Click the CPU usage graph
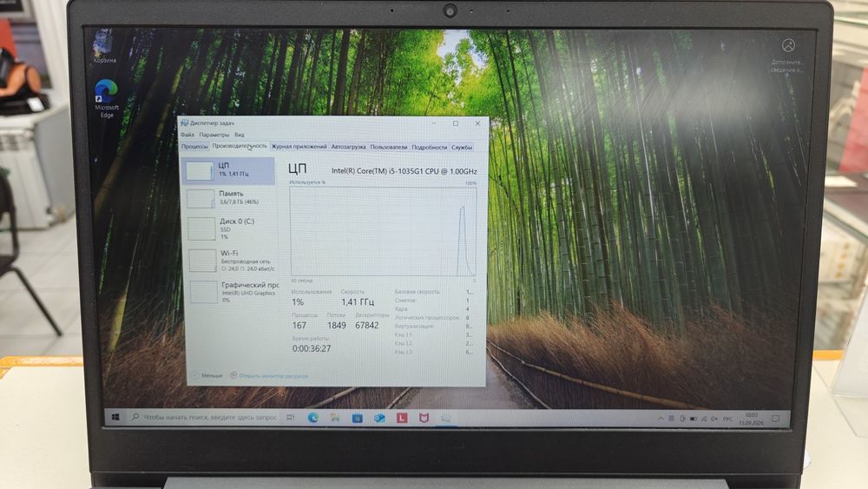Screen dimensions: 868x489 click(383, 231)
